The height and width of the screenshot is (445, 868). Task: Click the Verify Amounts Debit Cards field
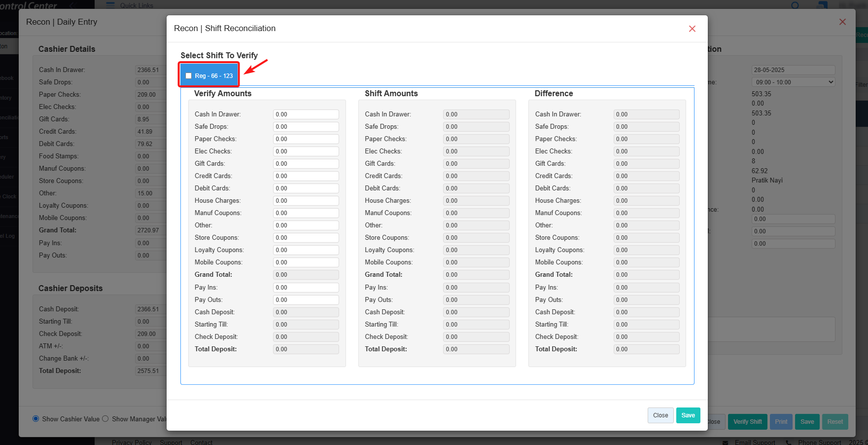click(x=306, y=188)
